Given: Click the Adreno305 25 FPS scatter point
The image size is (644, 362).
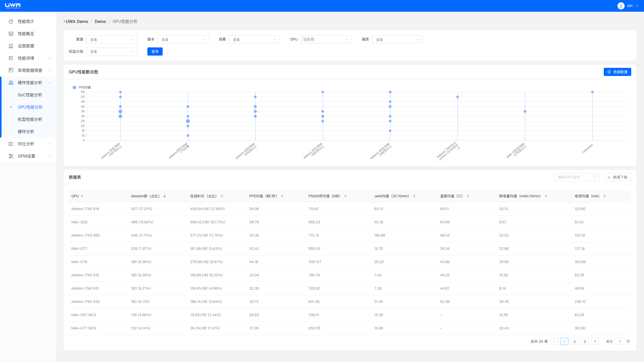Looking at the screenshot, I should (188, 121).
